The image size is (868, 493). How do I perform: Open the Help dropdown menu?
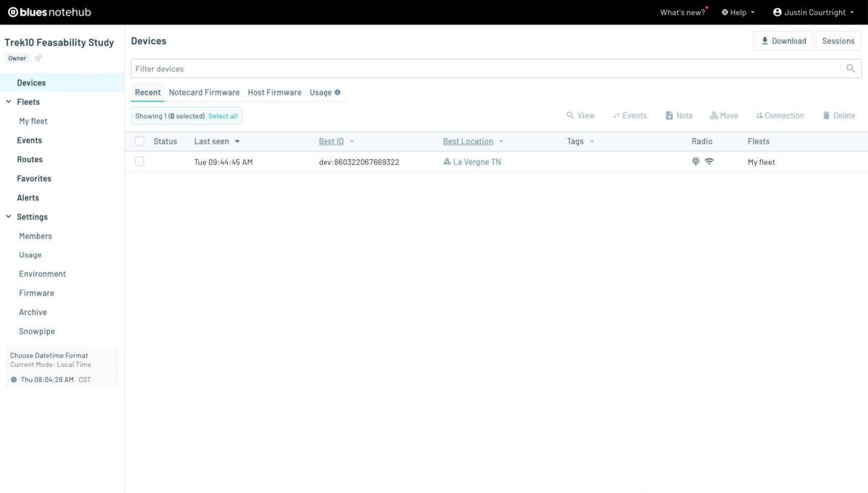tap(738, 12)
